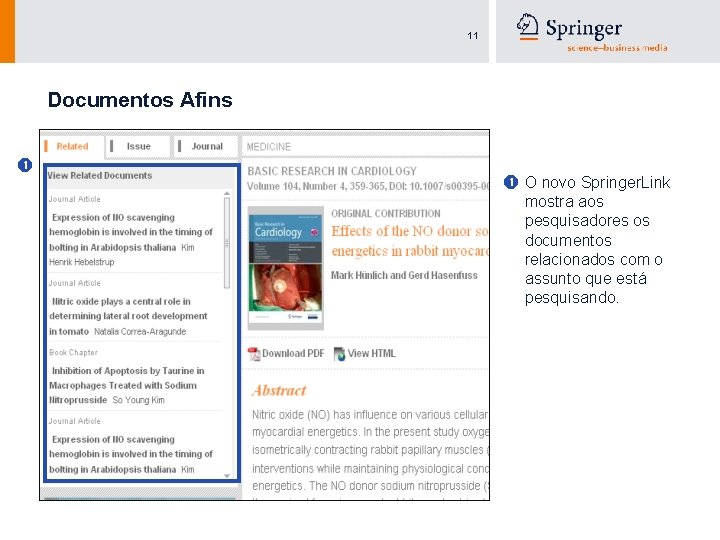Open the View HTML link
Viewport: 720px width, 540px height.
pos(371,353)
